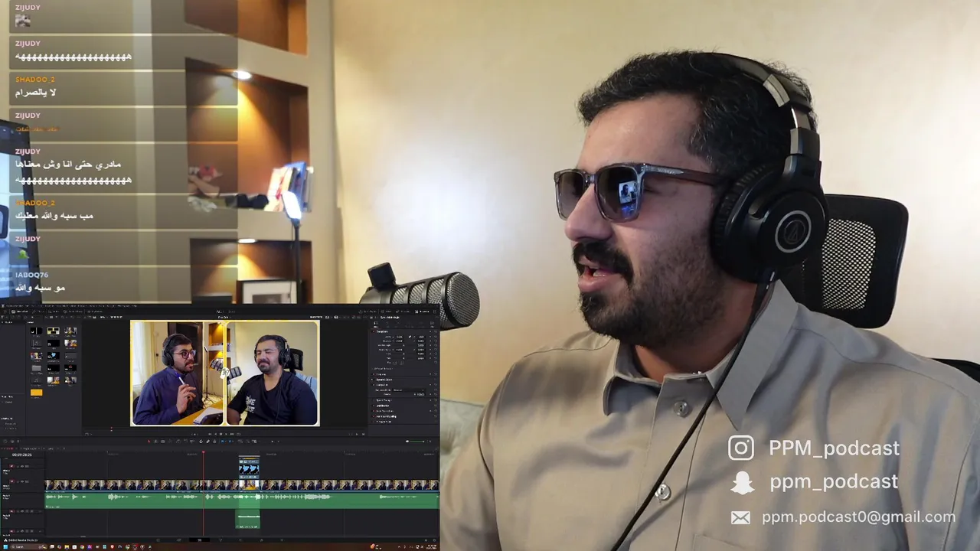The width and height of the screenshot is (980, 551).
Task: Click the Stop button in the viewer transport
Action: [x=220, y=434]
